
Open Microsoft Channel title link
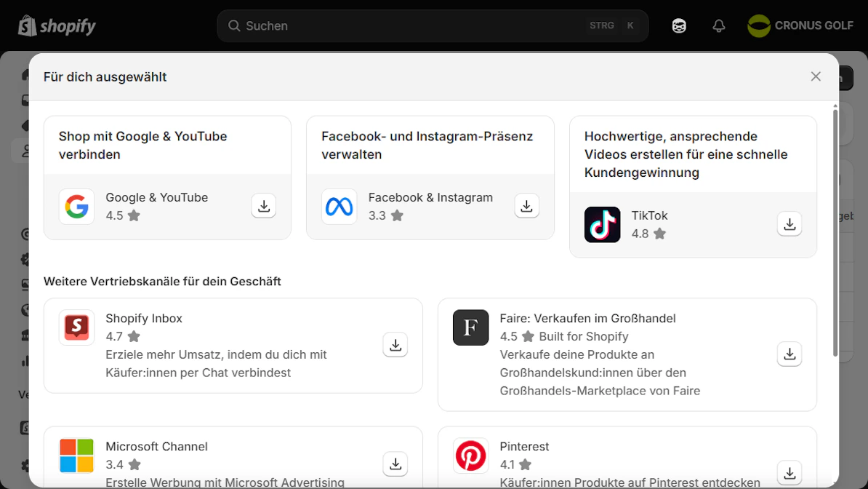[156, 446]
